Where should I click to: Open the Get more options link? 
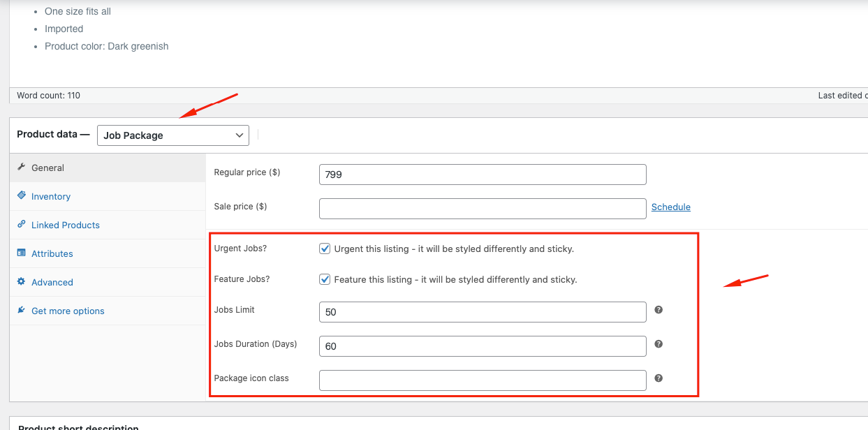[x=68, y=311]
